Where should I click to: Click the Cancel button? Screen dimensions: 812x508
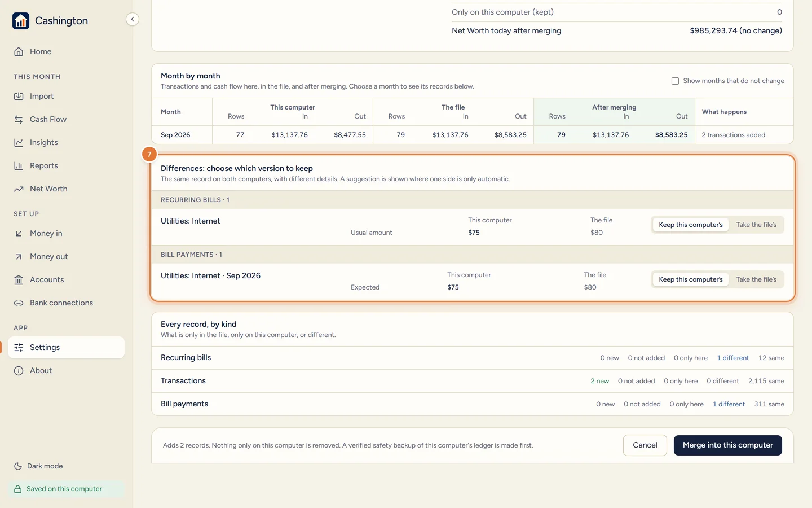[645, 445]
